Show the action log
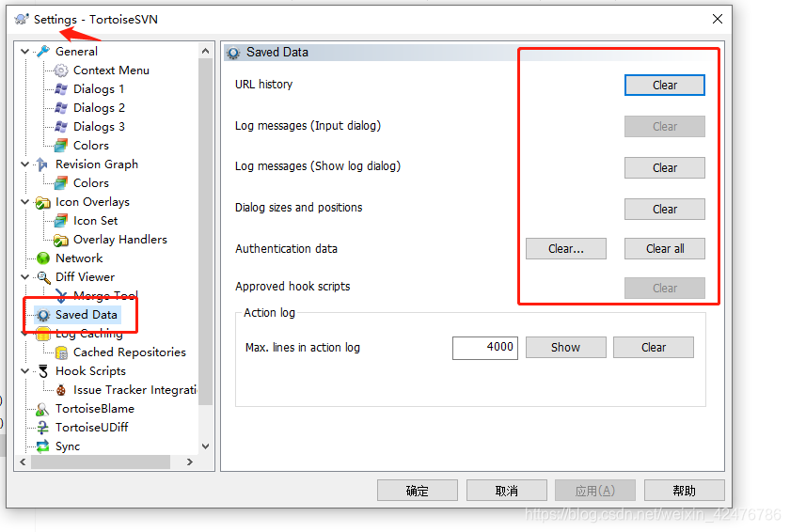The height and width of the screenshot is (532, 790). (x=566, y=347)
